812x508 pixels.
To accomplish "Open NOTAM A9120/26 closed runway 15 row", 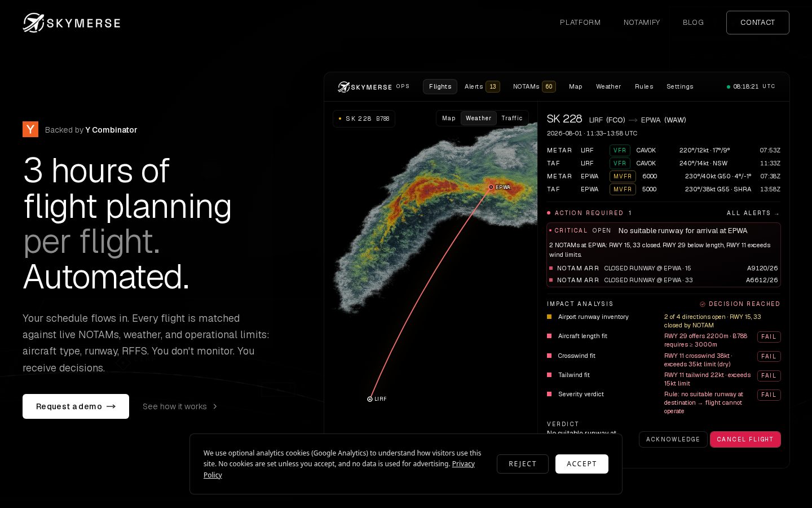I will pos(664,268).
